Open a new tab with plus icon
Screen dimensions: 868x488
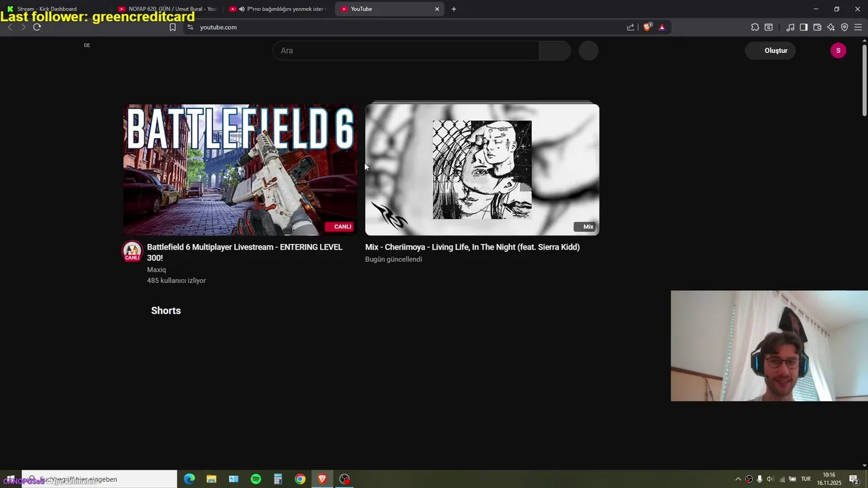click(454, 9)
